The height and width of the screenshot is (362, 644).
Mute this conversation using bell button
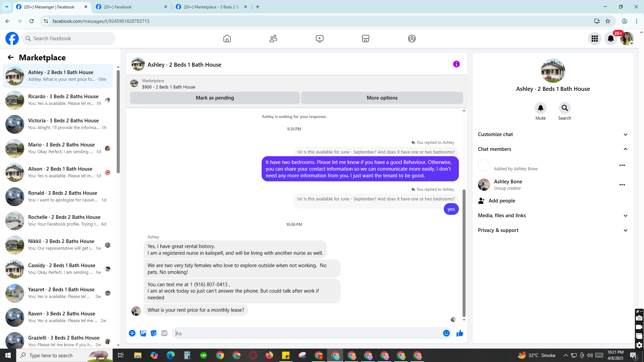(540, 108)
